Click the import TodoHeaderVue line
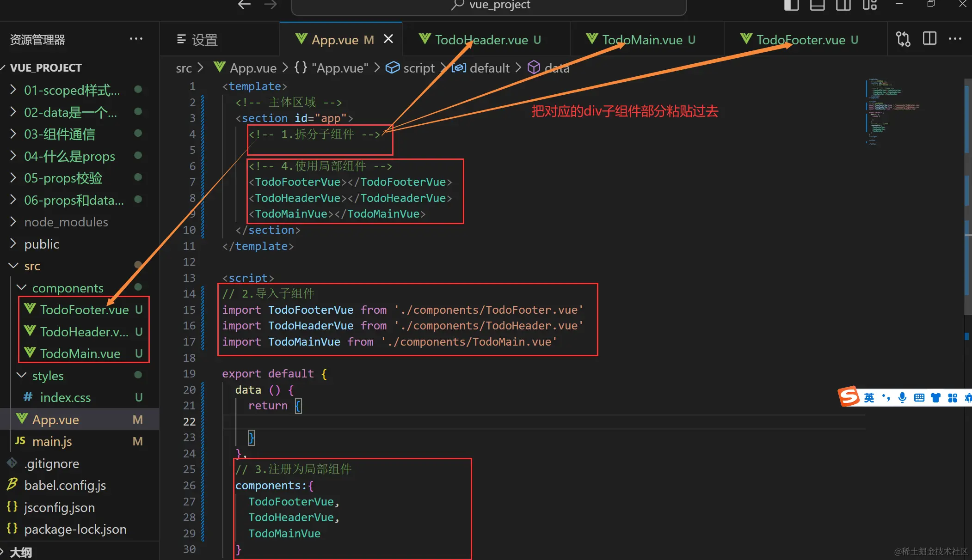 pyautogui.click(x=402, y=326)
